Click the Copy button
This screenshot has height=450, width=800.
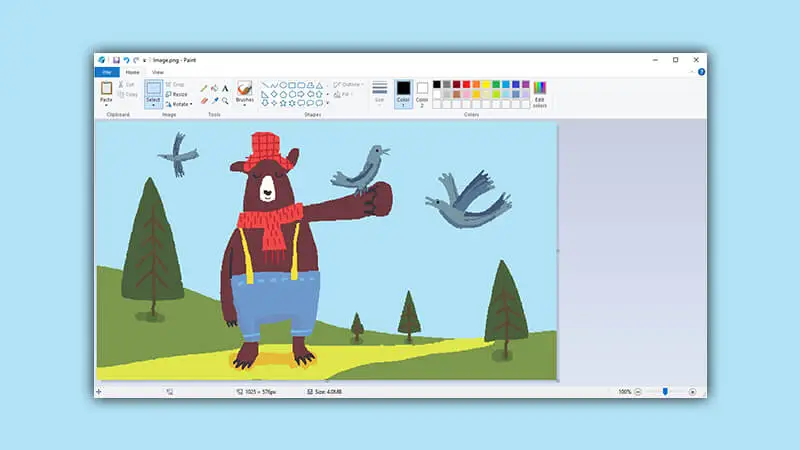pos(128,94)
